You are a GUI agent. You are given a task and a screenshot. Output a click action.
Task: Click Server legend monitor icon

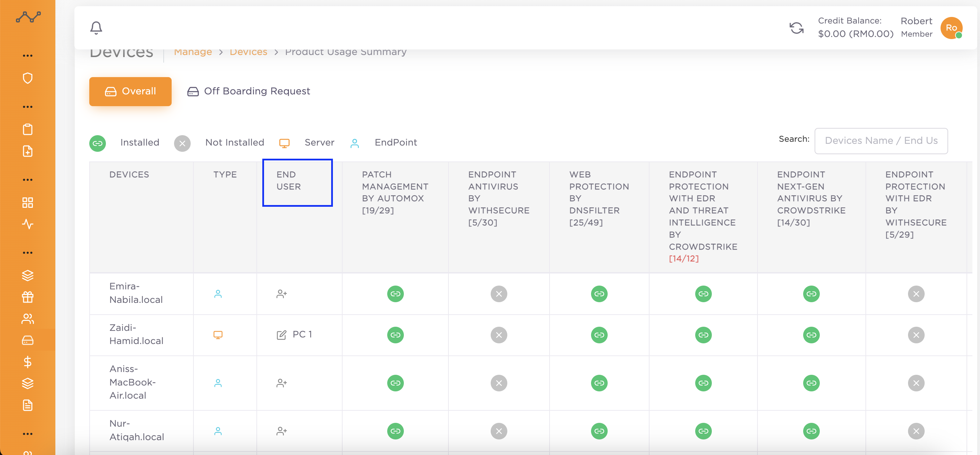pyautogui.click(x=284, y=143)
